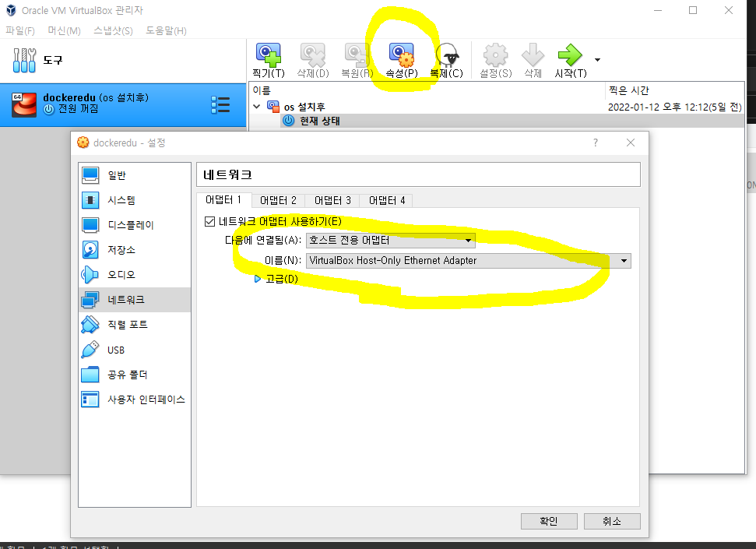This screenshot has width=756, height=549.
Task: Select the dockeredu VM red hat icon
Action: [24, 104]
